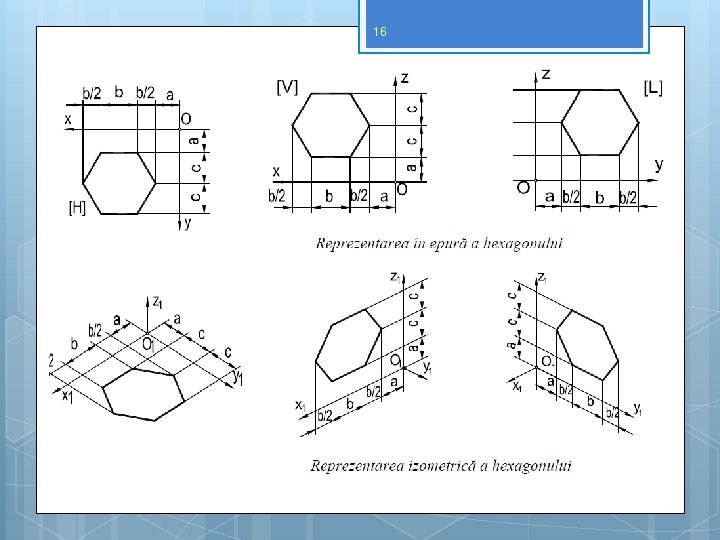This screenshot has height=540, width=720.
Task: Click the y axis label in [L] view
Action: 659,164
